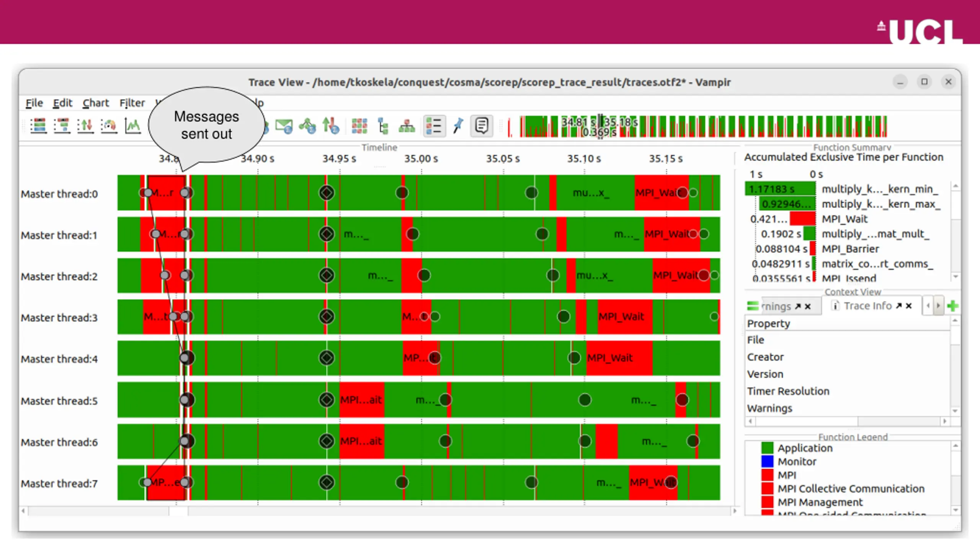
Task: Open the Filter menu
Action: pos(132,103)
